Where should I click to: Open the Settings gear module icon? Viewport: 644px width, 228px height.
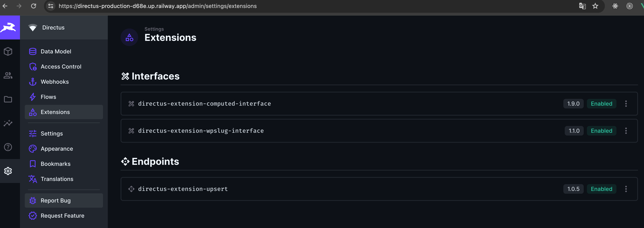(8, 171)
